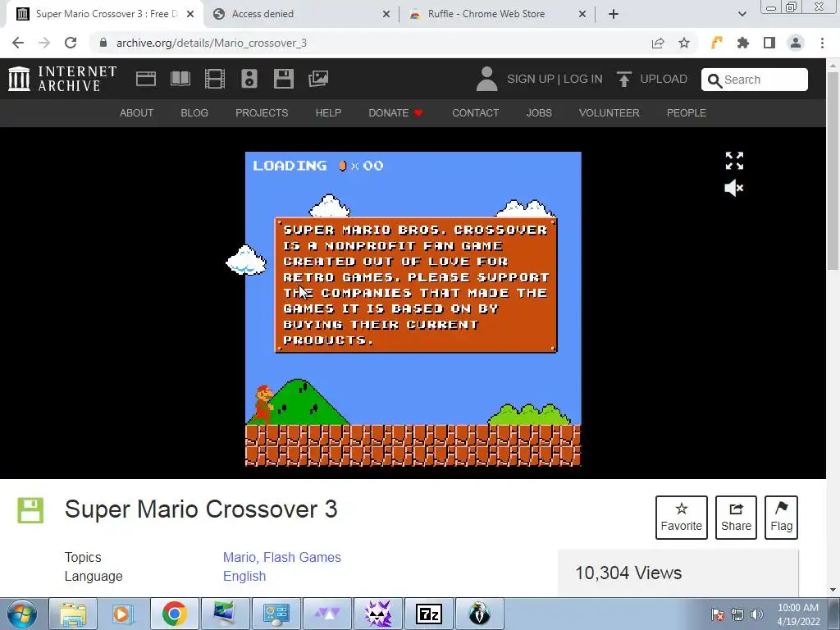The width and height of the screenshot is (840, 630).
Task: Open the Internet Archive home logo
Action: (x=62, y=79)
